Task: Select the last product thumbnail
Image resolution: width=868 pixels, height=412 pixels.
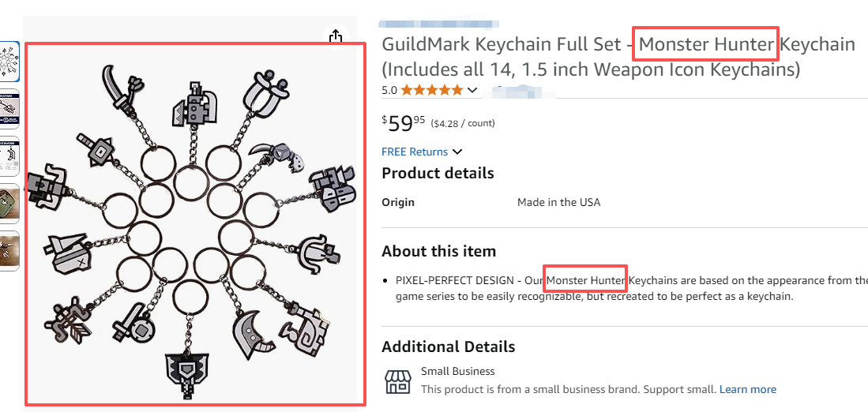Action: (x=9, y=249)
